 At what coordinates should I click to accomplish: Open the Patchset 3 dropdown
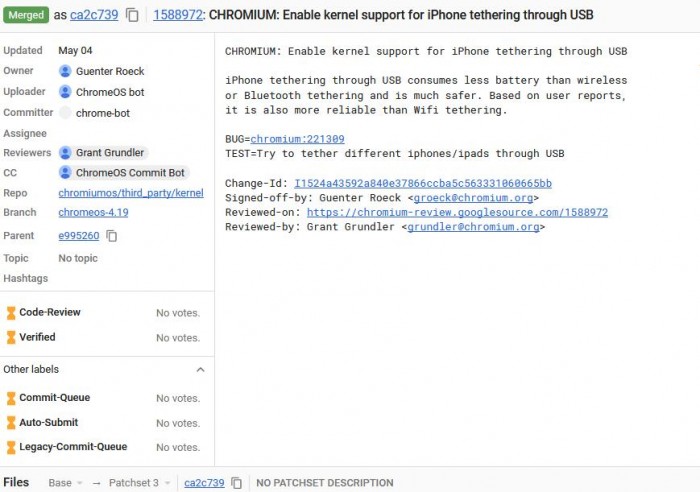pos(140,483)
